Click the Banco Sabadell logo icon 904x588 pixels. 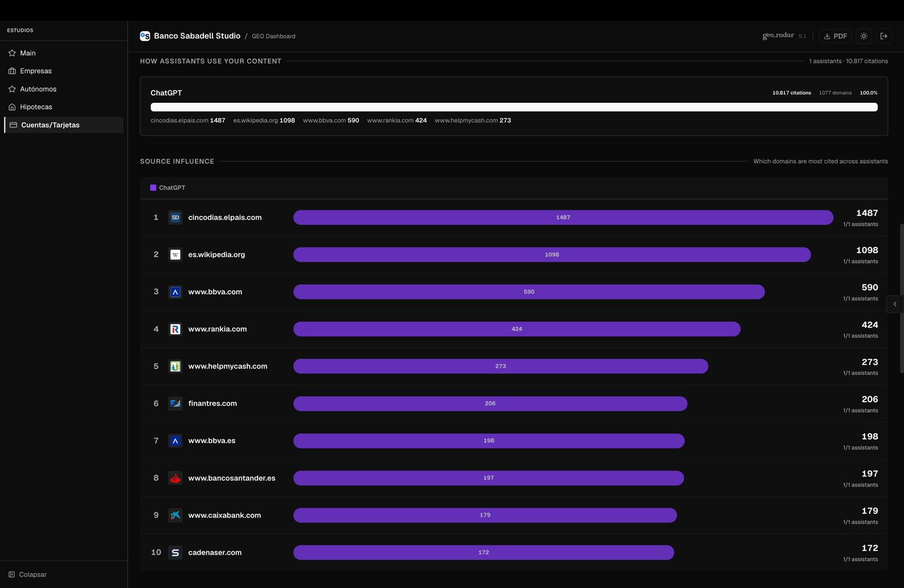145,36
